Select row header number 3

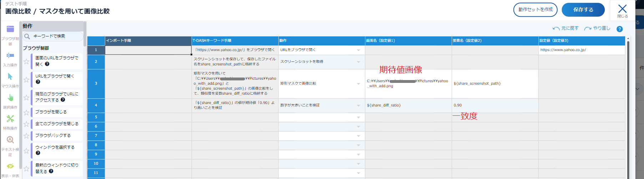point(96,84)
